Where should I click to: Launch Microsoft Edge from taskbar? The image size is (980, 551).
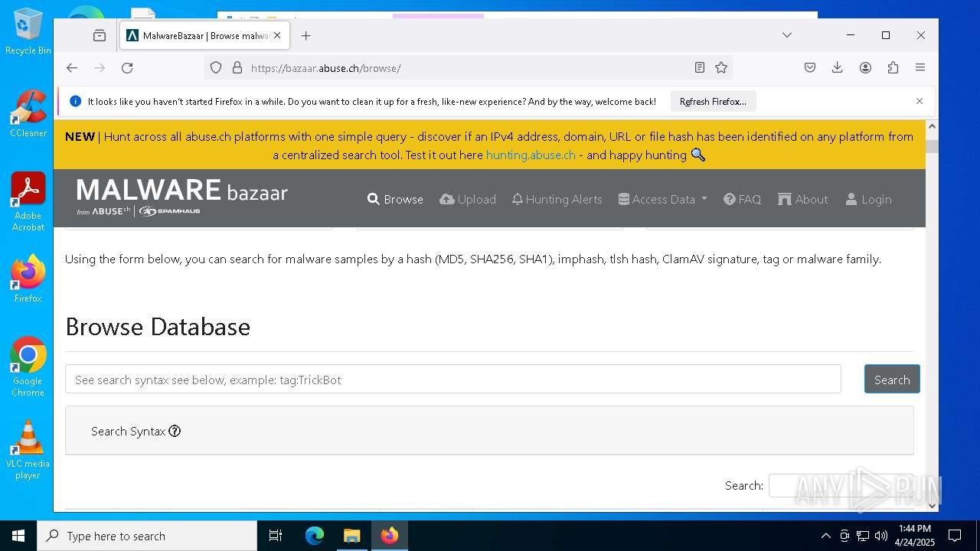click(x=315, y=536)
